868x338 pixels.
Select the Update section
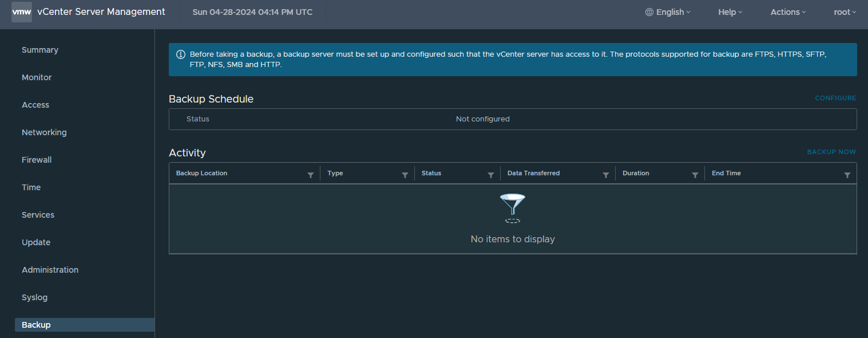[36, 242]
